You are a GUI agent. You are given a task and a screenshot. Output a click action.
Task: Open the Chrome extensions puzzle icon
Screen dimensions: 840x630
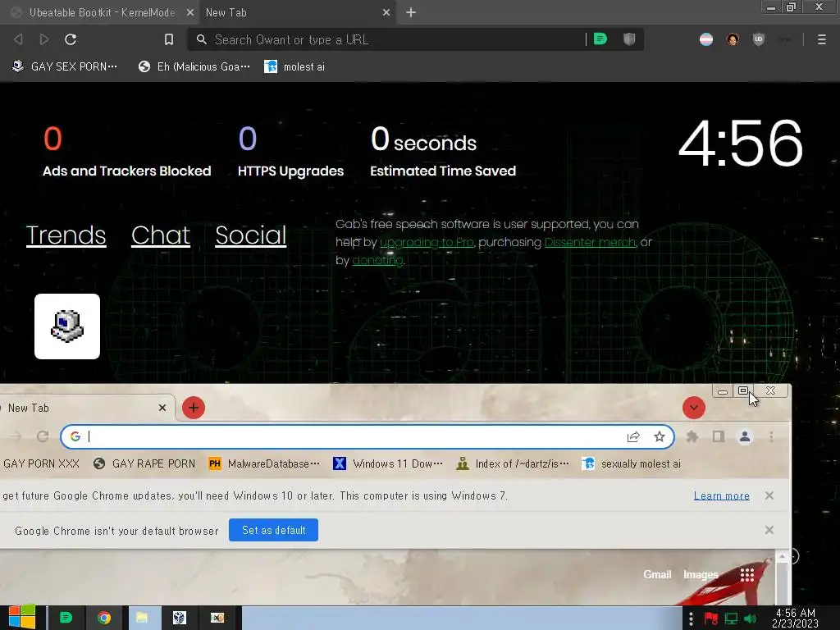pos(692,436)
